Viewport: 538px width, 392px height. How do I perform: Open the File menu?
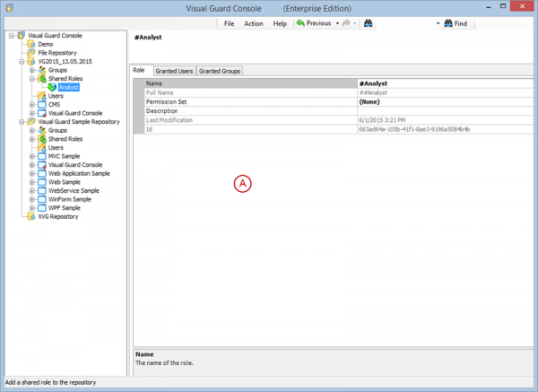[230, 23]
